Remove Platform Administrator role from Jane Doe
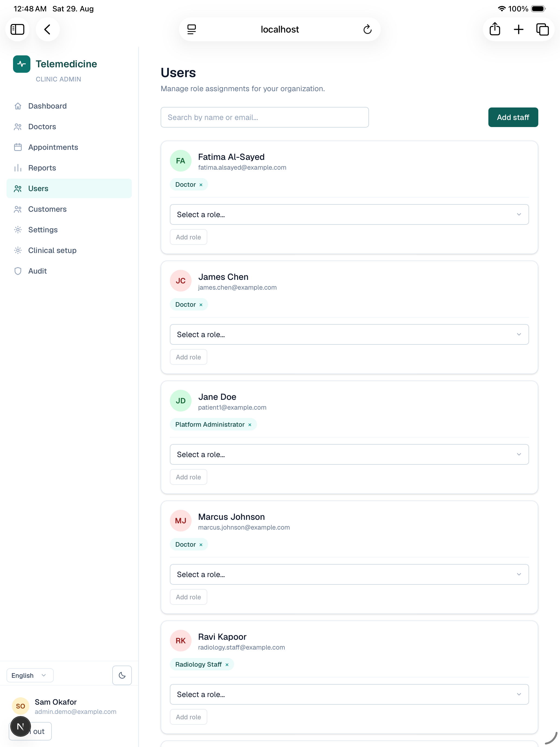Screen dimensions: 560x747 (250, 425)
